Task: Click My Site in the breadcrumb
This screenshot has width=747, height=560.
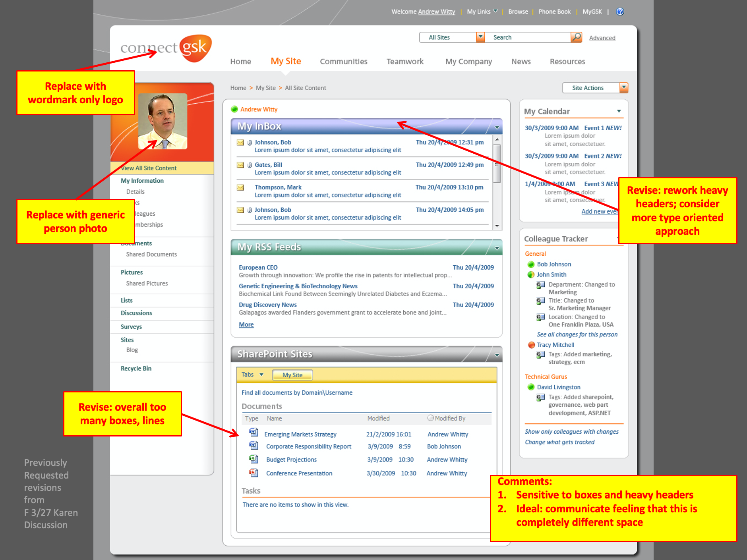Action: pyautogui.click(x=265, y=88)
